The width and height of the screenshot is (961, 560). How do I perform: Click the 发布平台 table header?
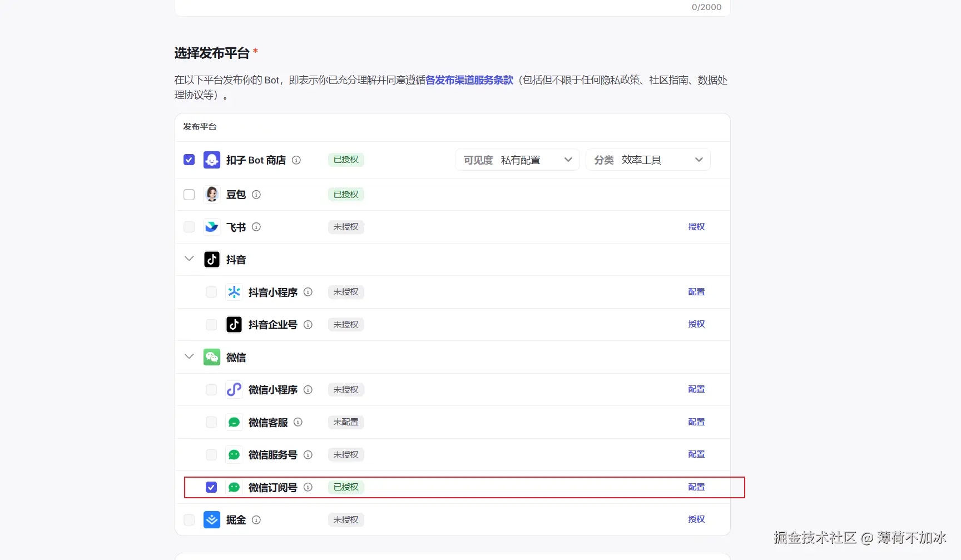tap(200, 127)
